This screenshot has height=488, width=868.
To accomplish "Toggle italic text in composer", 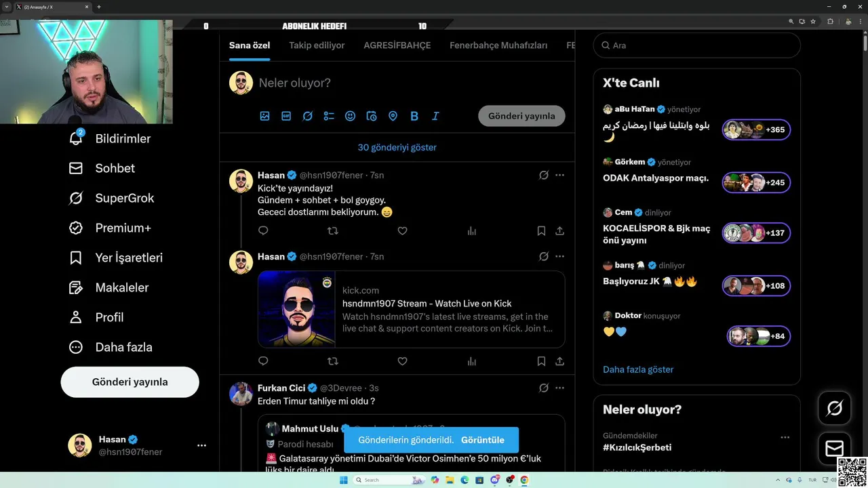I will tap(435, 116).
